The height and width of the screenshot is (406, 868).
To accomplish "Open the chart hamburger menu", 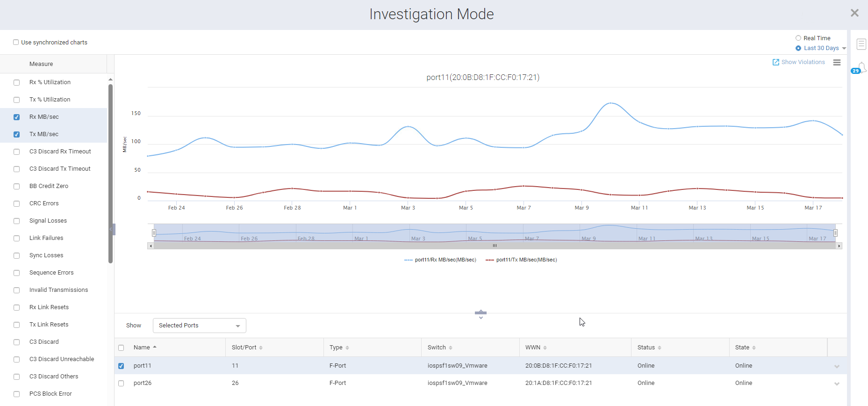I will [837, 62].
